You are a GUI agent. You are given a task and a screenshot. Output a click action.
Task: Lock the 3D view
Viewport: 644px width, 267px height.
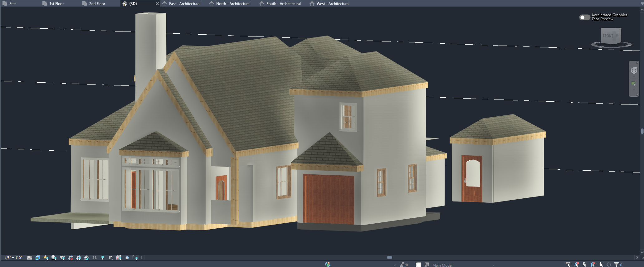(x=86, y=258)
